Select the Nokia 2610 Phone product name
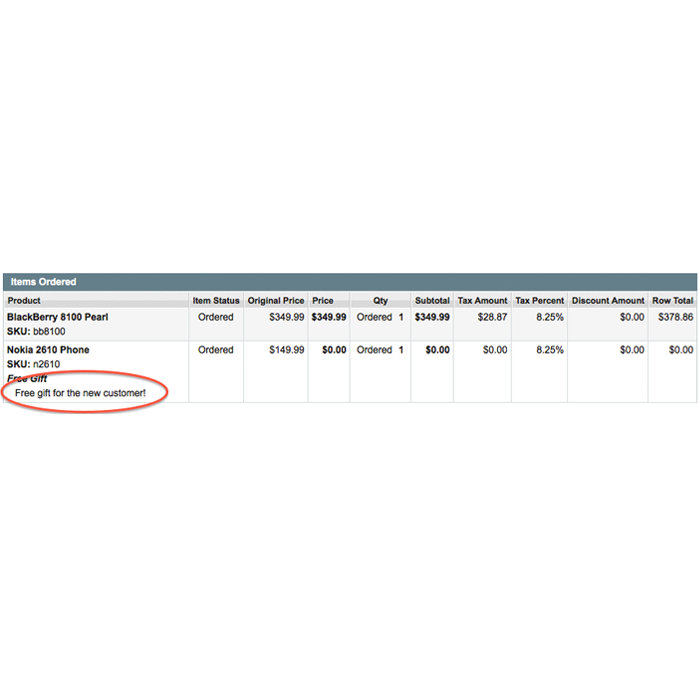 click(48, 350)
